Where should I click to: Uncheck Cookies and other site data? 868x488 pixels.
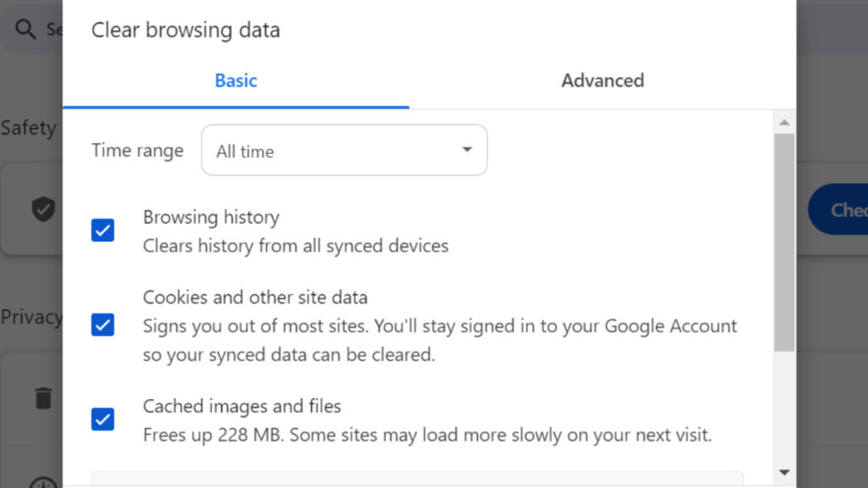(x=102, y=324)
